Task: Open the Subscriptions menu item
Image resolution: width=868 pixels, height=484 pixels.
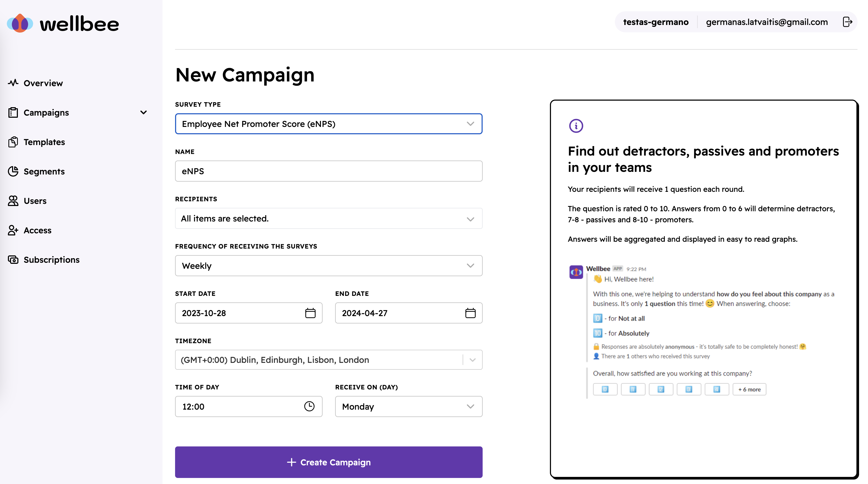Action: coord(51,259)
